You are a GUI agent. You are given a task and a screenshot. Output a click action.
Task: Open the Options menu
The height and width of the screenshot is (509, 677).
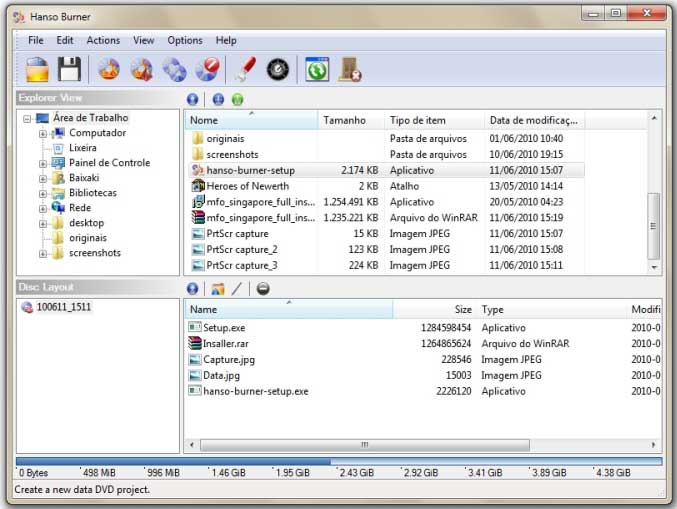pos(185,40)
